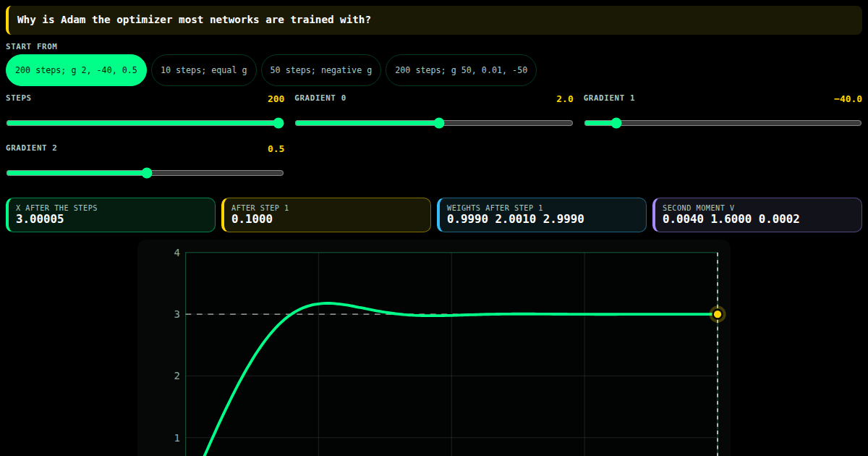The width and height of the screenshot is (868, 456).
Task: Choose the '10 steps; equal g' preset
Action: pyautogui.click(x=204, y=70)
